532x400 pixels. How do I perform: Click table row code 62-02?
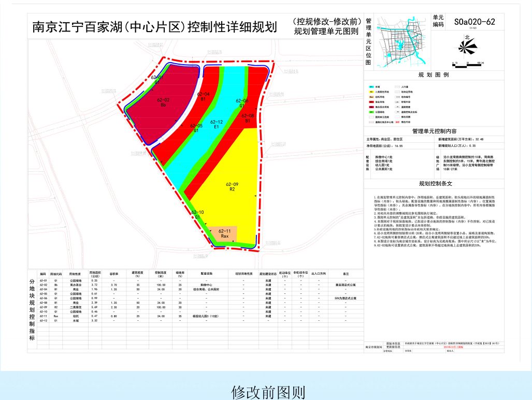tap(43, 285)
